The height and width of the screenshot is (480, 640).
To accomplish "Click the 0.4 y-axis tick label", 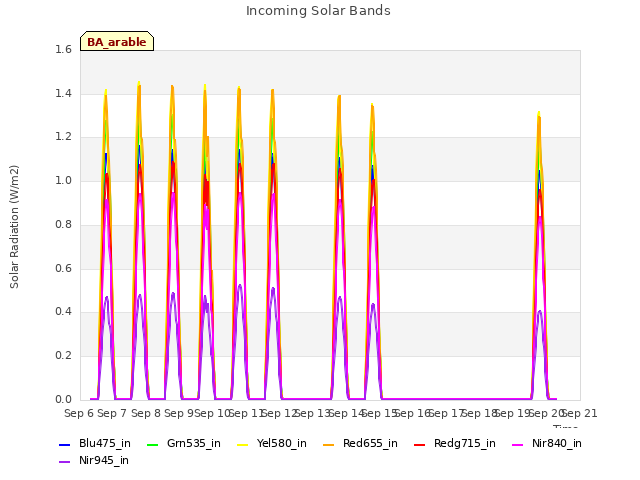I will tap(63, 312).
